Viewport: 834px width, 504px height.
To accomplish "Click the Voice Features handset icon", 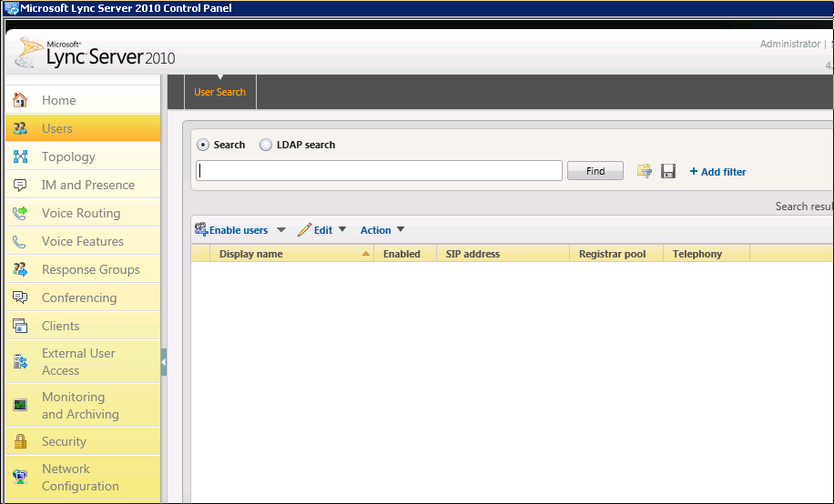I will [x=19, y=242].
